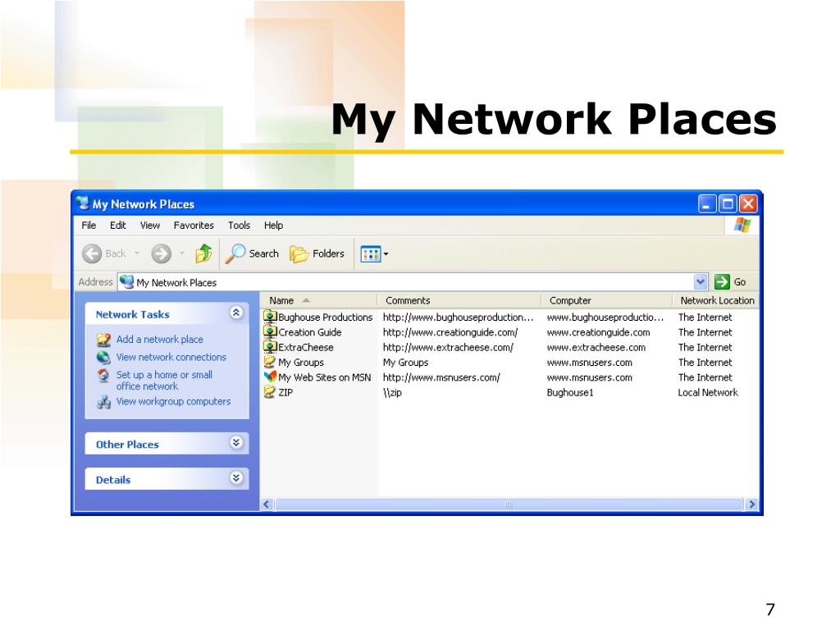Select the My Web Sites on MSN butterfly icon
The height and width of the screenshot is (630, 840).
click(270, 377)
